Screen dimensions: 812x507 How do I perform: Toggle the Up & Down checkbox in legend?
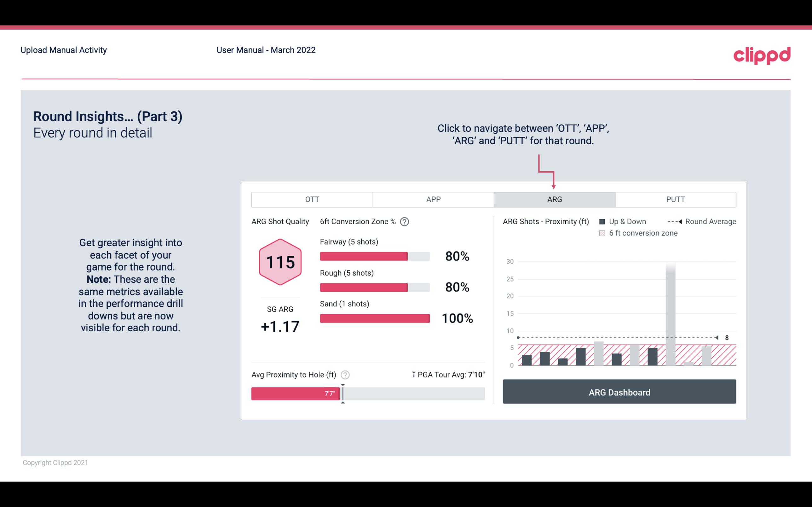[604, 221]
